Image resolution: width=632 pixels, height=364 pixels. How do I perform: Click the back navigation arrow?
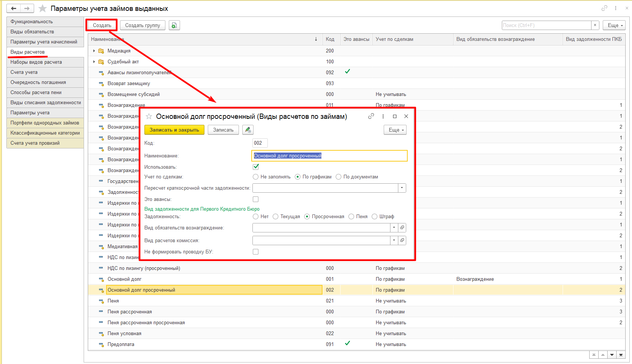tap(14, 8)
